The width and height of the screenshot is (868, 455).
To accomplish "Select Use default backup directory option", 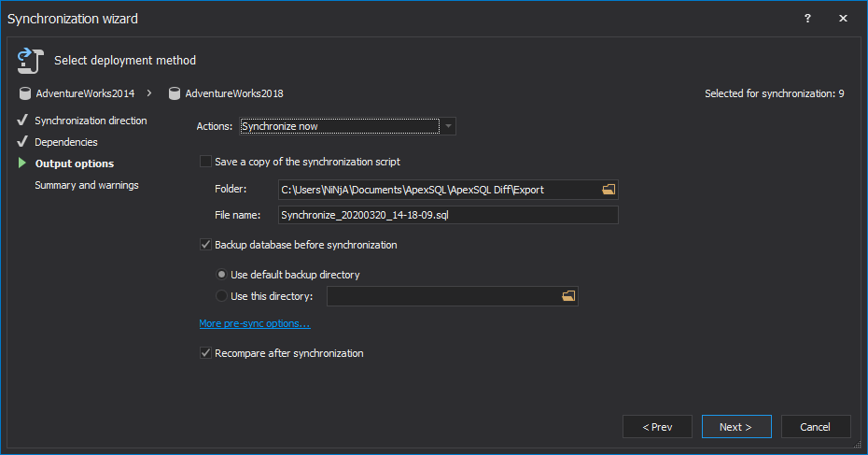I will pos(221,275).
